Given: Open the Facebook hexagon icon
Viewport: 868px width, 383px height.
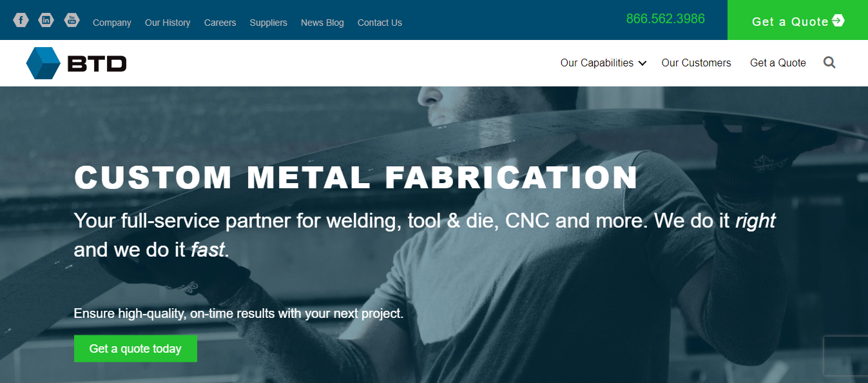Looking at the screenshot, I should 21,20.
